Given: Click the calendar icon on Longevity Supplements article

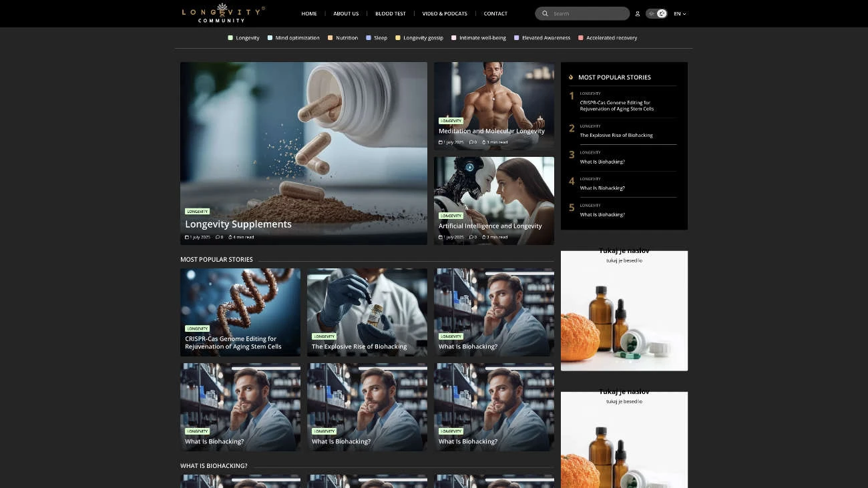Looking at the screenshot, I should 187,237.
